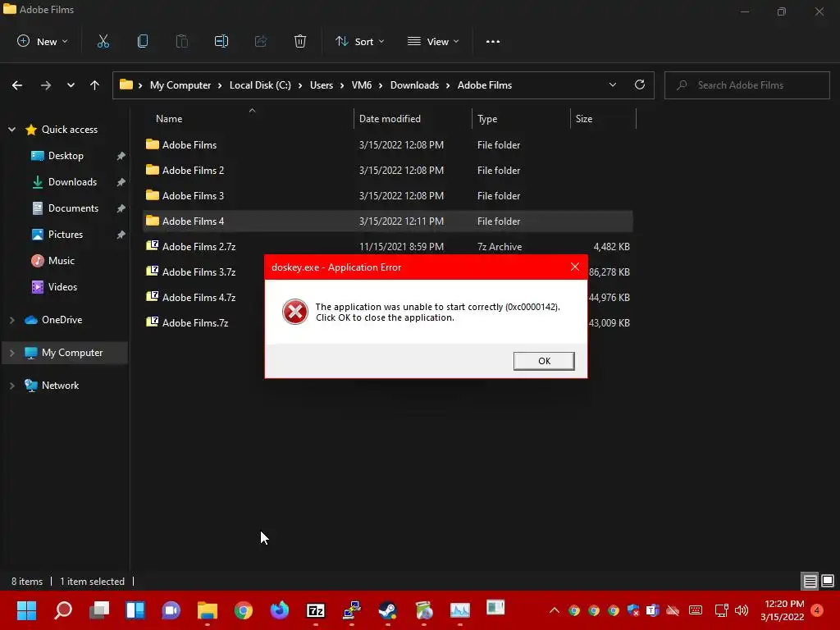Close the doskey.exe error dialog
Screen dimensions: 840x630
pyautogui.click(x=575, y=267)
